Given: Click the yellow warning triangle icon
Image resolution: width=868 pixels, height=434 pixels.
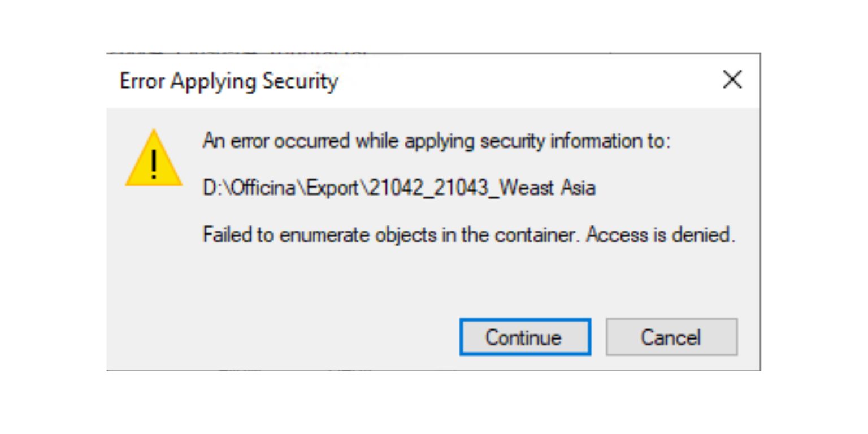Looking at the screenshot, I should pyautogui.click(x=153, y=159).
